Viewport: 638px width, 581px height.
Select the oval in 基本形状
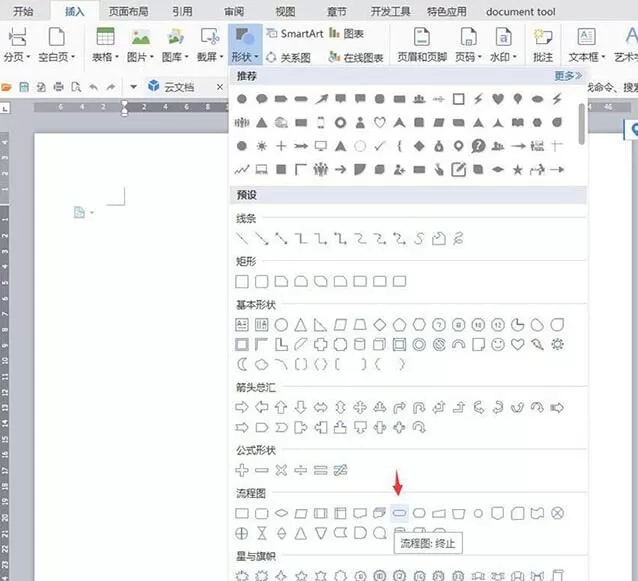click(281, 325)
